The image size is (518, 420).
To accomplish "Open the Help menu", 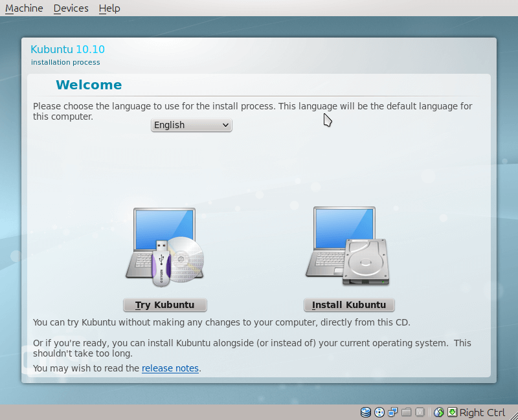I will click(x=109, y=8).
